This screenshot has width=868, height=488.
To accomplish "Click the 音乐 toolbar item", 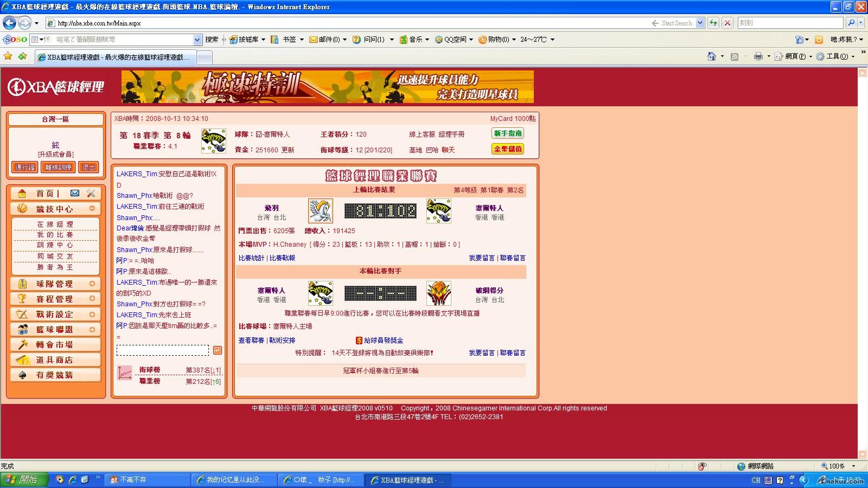I will [414, 40].
